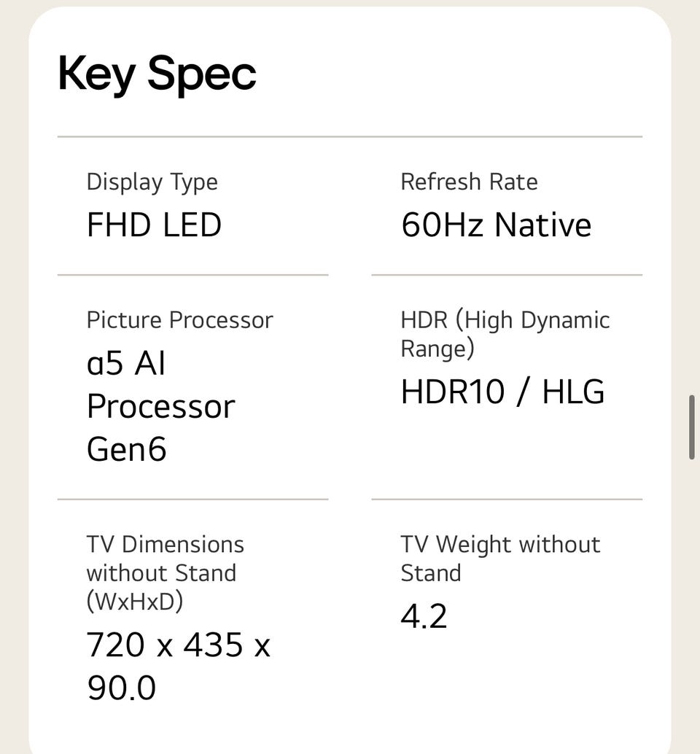Click the TV Weight without Stand label
This screenshot has width=700, height=754.
(500, 545)
